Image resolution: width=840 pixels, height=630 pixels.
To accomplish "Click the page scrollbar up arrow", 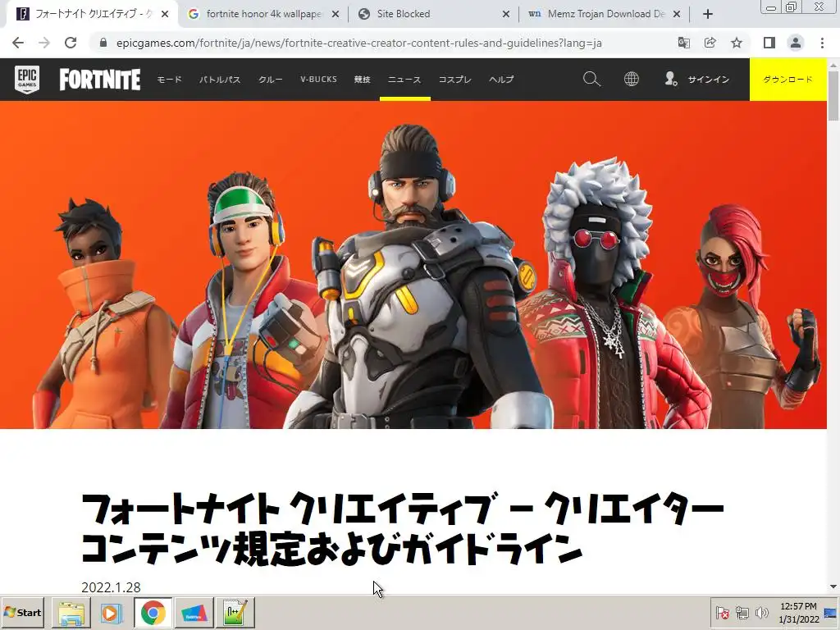I will coord(833,65).
